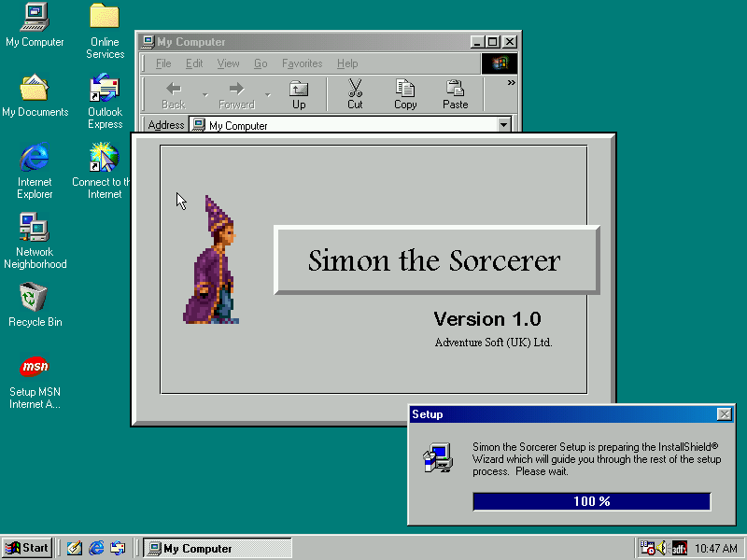This screenshot has height=560, width=747.
Task: Open Network Neighborhood icon
Action: 35,228
